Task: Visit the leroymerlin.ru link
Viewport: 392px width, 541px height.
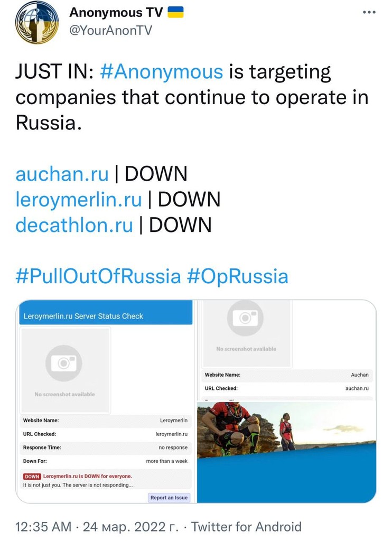Action: coord(79,199)
